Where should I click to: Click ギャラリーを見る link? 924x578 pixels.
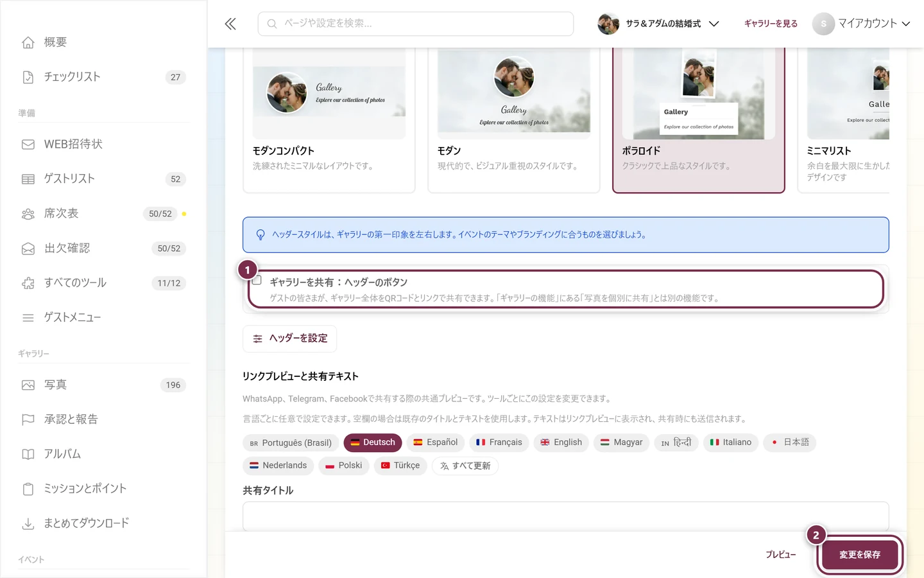(x=771, y=24)
